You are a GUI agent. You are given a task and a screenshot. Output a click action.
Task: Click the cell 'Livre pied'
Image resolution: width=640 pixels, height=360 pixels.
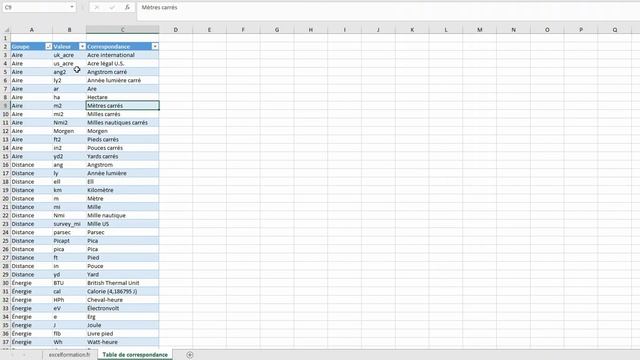tap(122, 333)
